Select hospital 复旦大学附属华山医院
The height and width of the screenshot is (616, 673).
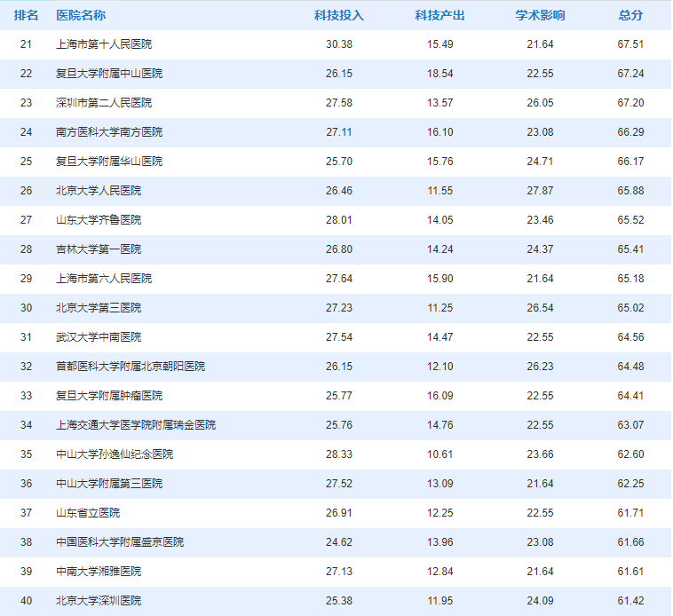click(x=109, y=162)
